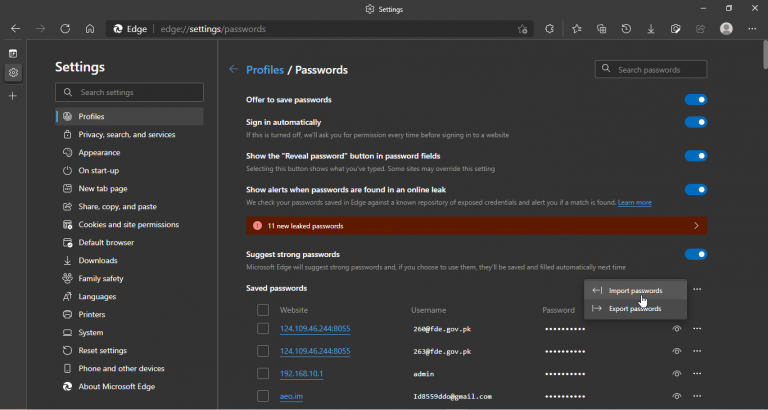Open Cookies and site permissions settings
Image resolution: width=768 pixels, height=410 pixels.
click(x=129, y=225)
